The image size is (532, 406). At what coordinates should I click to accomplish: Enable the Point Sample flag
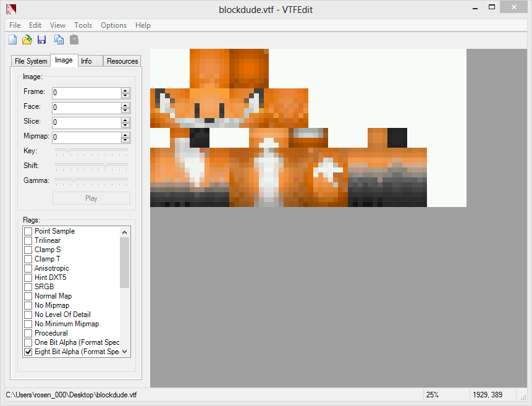tap(28, 231)
